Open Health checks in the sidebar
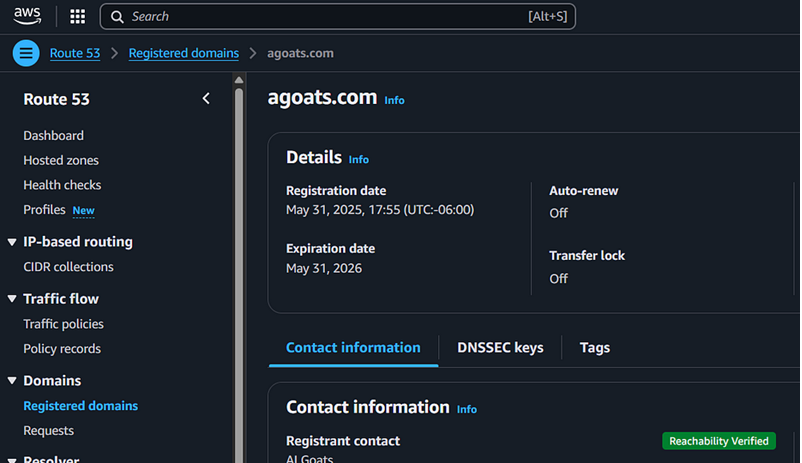Screen dimensions: 802x463 coord(62,185)
